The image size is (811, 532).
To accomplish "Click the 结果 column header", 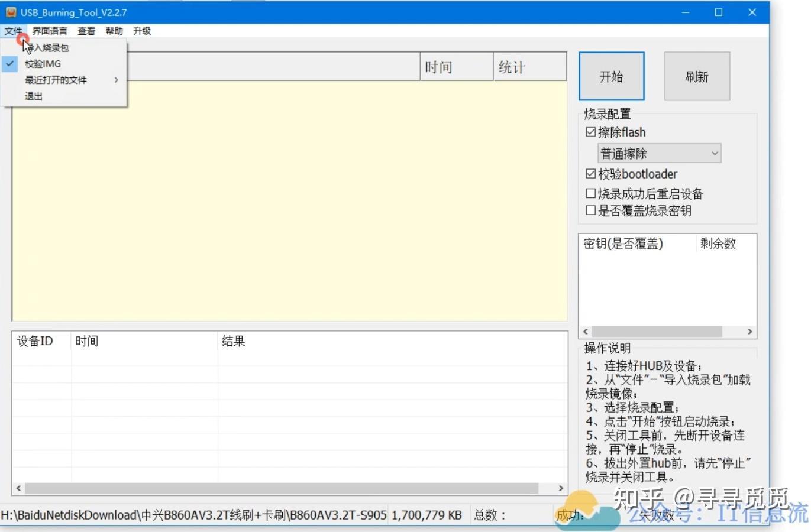I will tap(392, 341).
